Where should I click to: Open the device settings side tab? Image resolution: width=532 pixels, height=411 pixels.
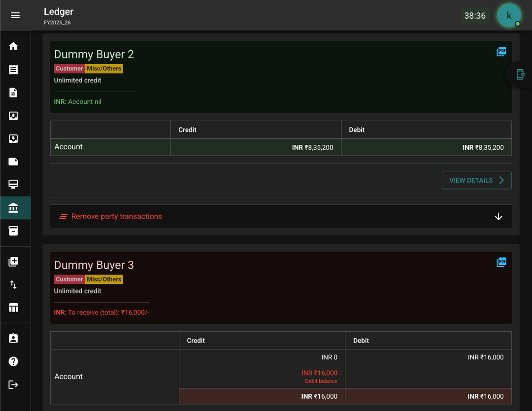(520, 74)
